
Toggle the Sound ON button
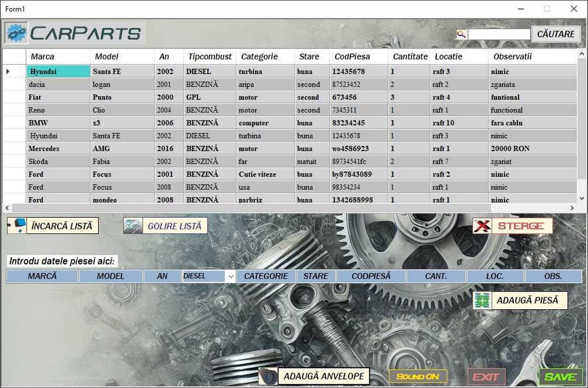tap(417, 376)
